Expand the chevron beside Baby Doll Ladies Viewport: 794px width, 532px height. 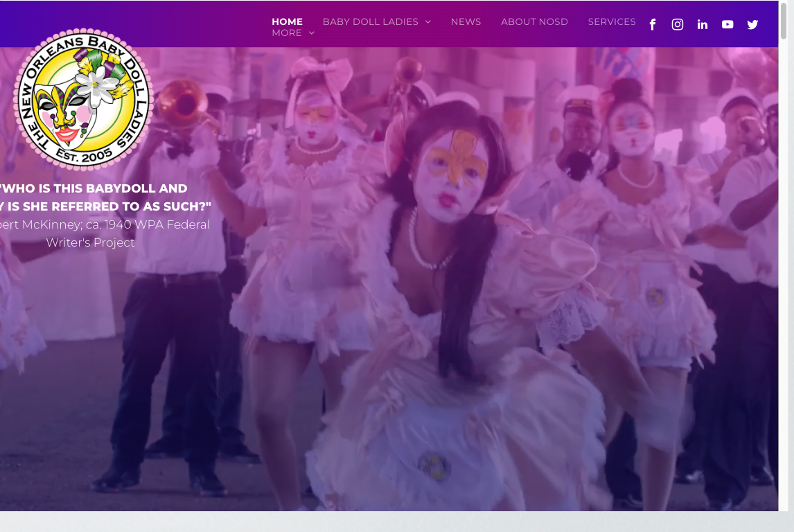click(428, 22)
